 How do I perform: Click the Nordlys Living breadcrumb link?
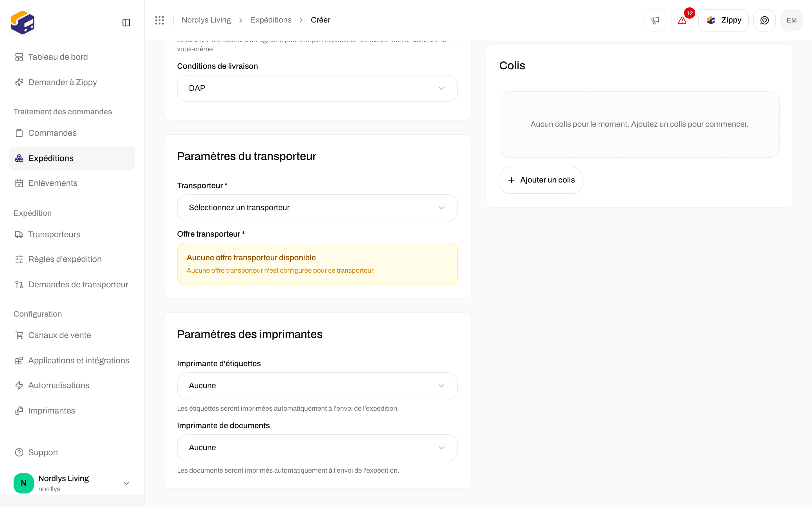pos(206,20)
